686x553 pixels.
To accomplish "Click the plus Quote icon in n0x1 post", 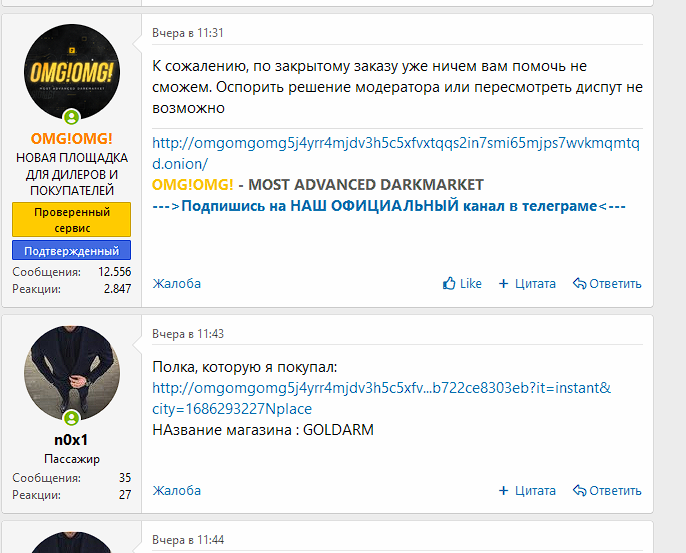I will (503, 491).
